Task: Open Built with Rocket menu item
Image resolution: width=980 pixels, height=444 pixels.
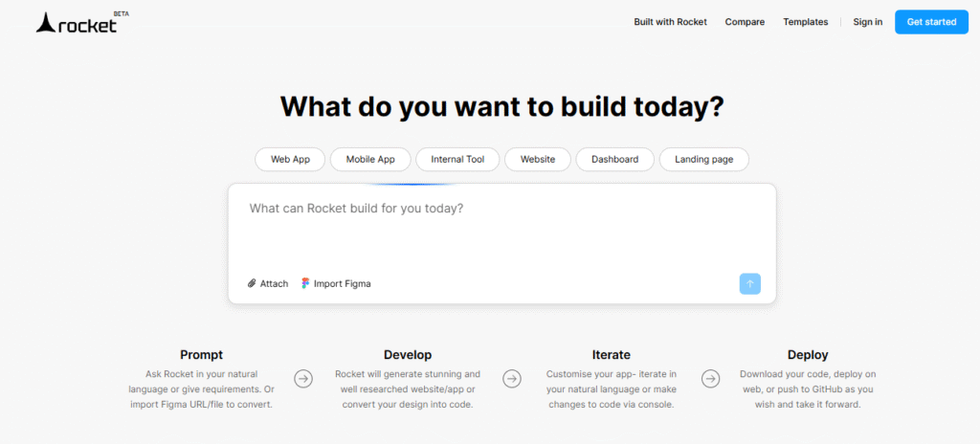Action: 671,22
